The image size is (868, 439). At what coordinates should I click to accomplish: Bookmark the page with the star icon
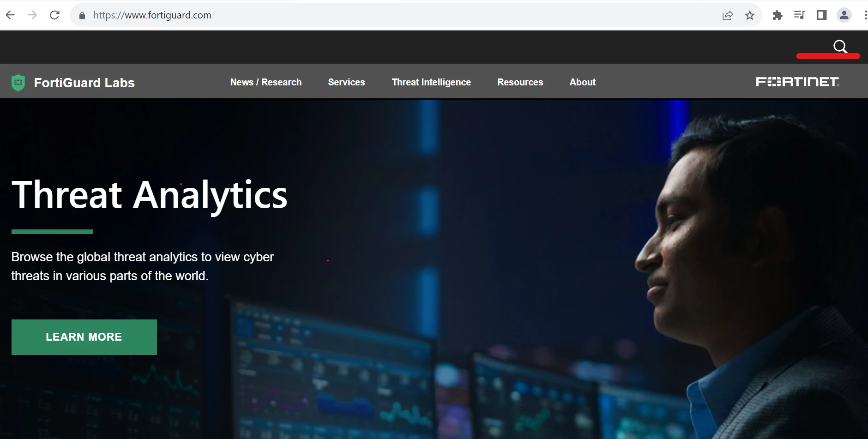[750, 15]
